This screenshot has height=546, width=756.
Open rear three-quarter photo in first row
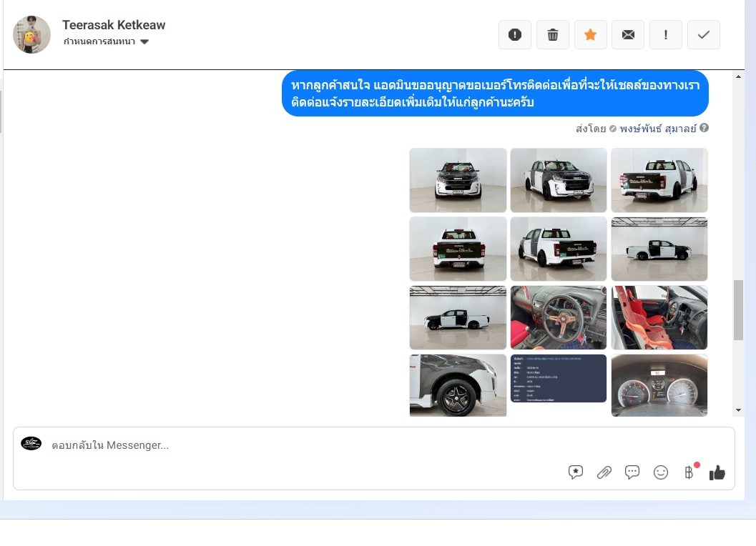point(659,180)
